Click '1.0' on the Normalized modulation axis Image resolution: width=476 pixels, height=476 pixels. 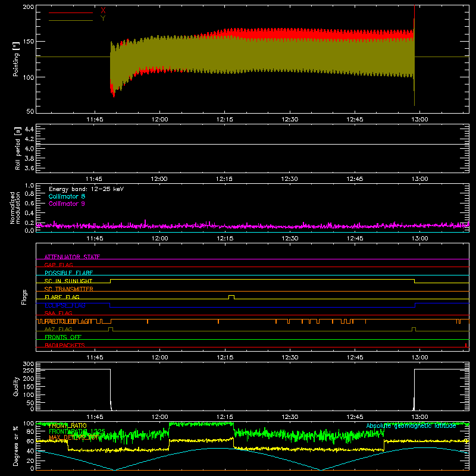[x=29, y=186]
